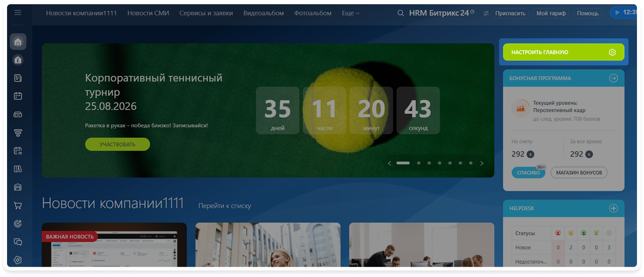Expand the Еще dropdown menu
Screen dimensions: 644x277
tap(351, 13)
